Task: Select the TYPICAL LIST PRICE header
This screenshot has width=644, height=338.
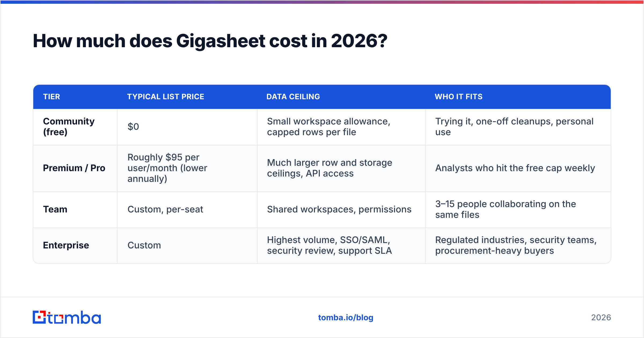Action: click(x=166, y=97)
